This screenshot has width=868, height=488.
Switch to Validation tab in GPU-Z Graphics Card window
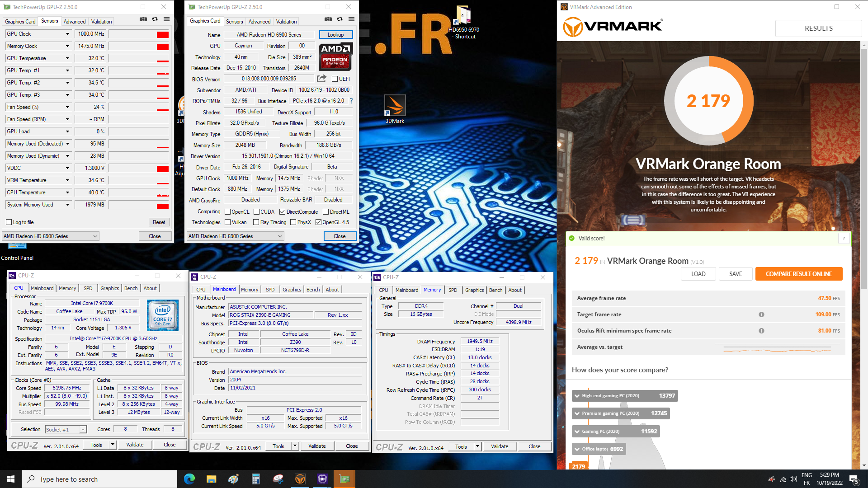click(x=286, y=21)
